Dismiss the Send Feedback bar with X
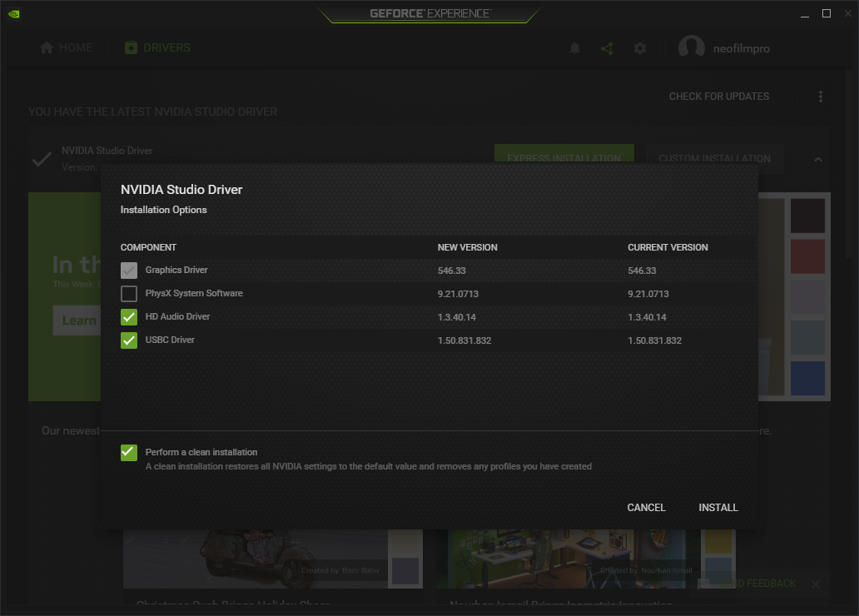This screenshot has height=616, width=859. pyautogui.click(x=815, y=584)
